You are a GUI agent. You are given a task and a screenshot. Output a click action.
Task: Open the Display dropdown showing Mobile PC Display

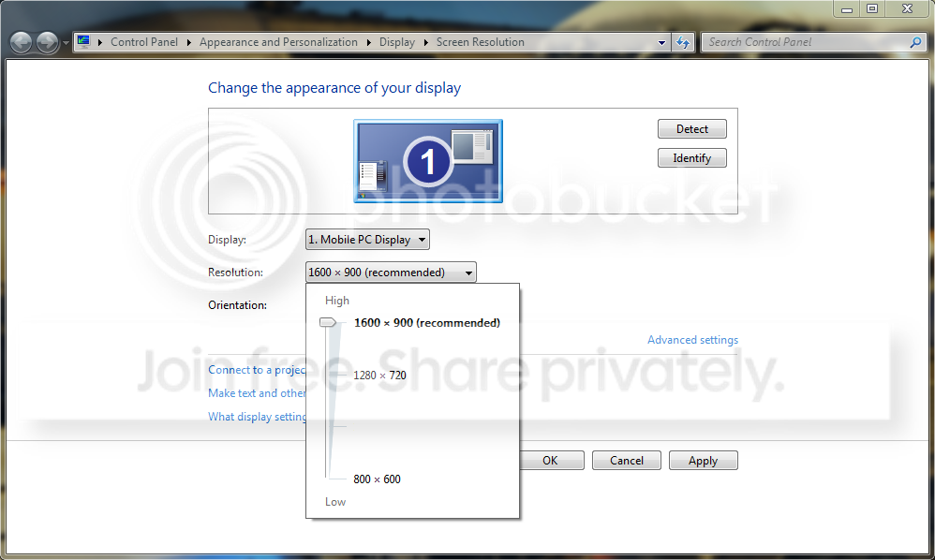click(x=367, y=240)
